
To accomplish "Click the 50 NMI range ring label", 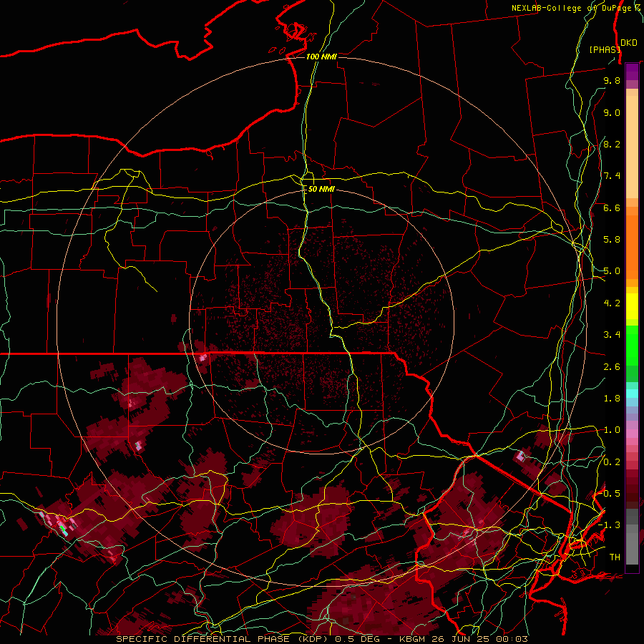I will pos(321,189).
